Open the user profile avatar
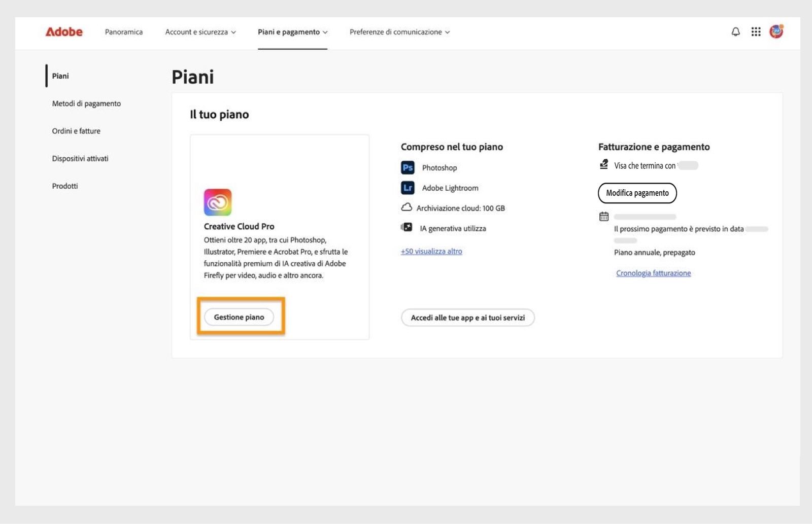 776,31
